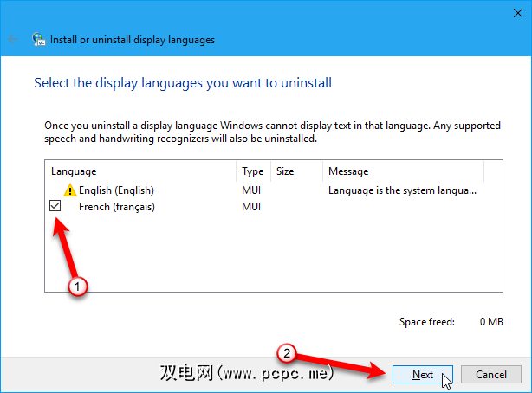Click the '0 MB' value
The image size is (532, 393).
coord(491,322)
